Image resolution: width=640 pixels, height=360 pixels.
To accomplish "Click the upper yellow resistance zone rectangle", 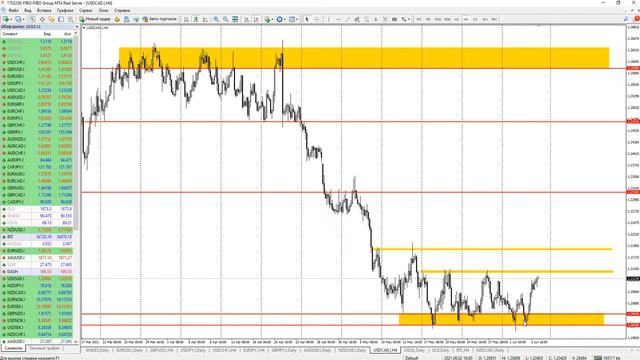I will tap(364, 58).
